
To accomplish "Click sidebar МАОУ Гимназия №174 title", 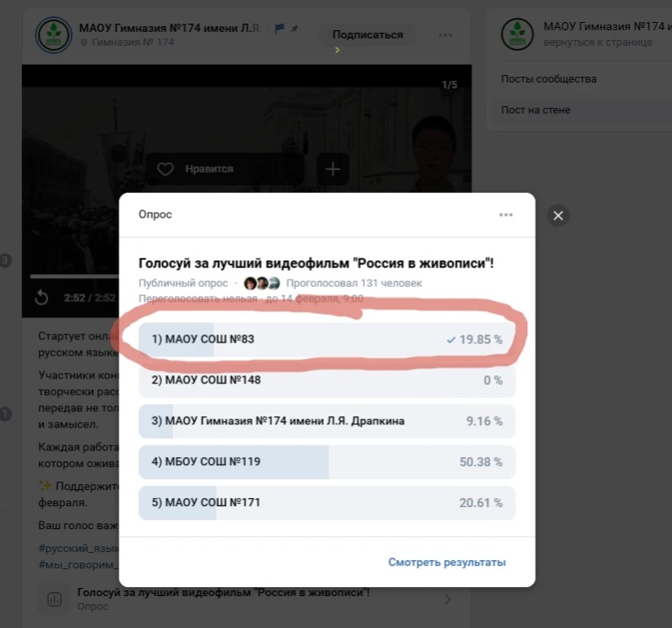I will click(x=607, y=27).
